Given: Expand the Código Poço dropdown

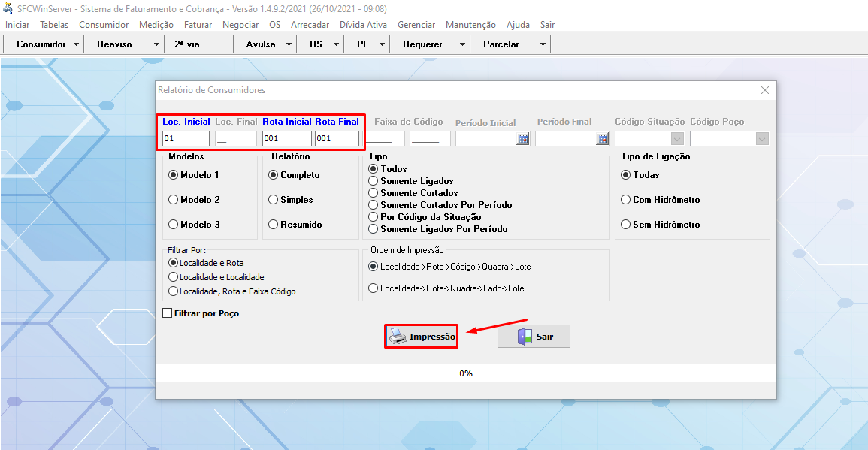Looking at the screenshot, I should (x=762, y=139).
